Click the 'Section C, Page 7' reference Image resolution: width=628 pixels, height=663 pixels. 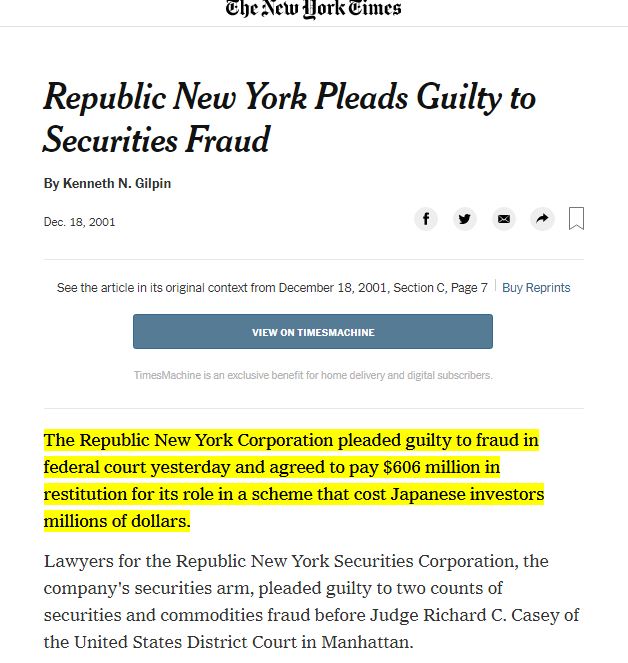pyautogui.click(x=440, y=288)
